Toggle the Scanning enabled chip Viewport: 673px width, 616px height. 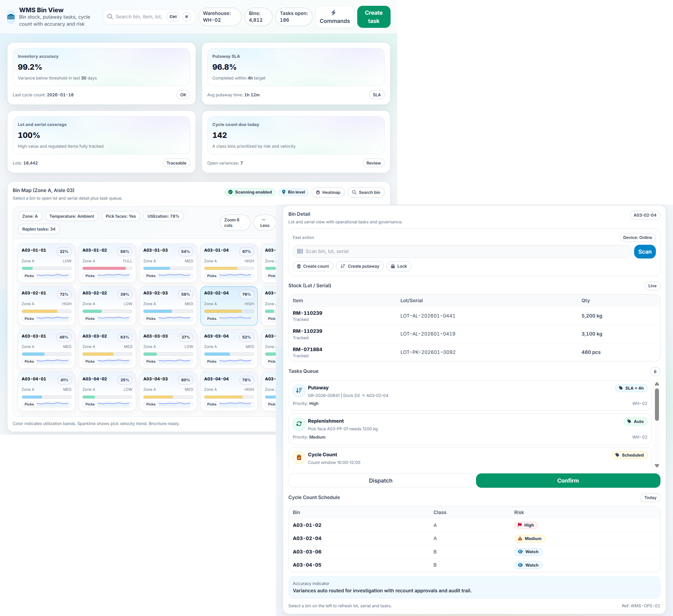point(250,192)
